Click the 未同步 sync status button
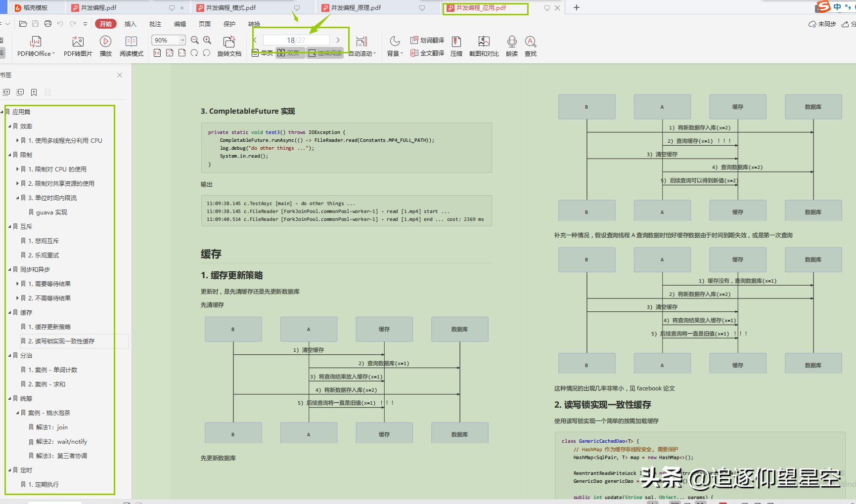Screen dimensions: 856x504 click(x=822, y=24)
